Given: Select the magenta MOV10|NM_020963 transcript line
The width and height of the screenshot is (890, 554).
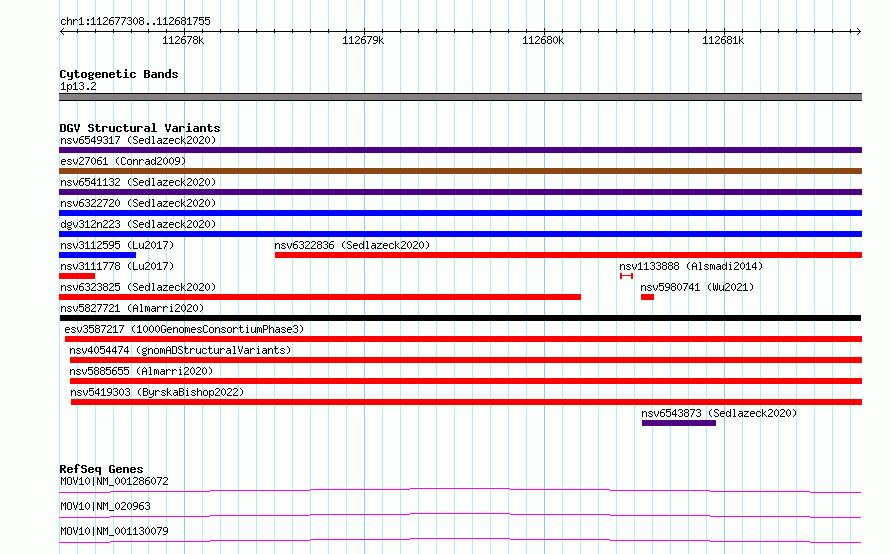Looking at the screenshot, I should (460, 515).
